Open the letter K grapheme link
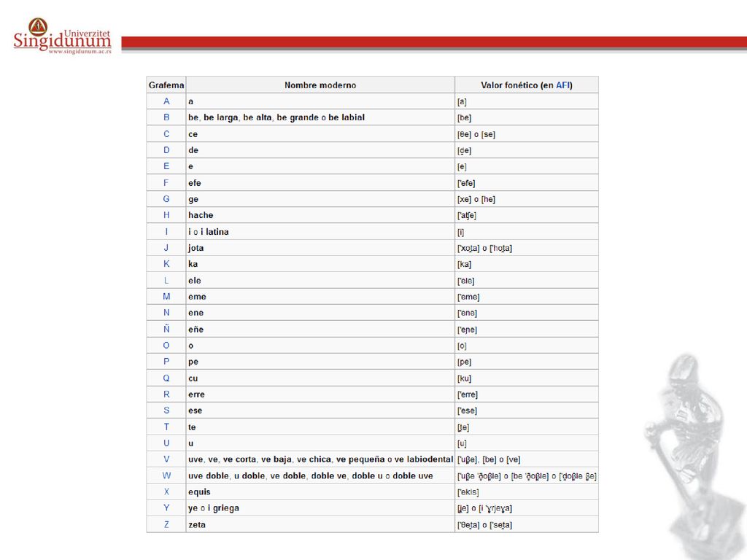The height and width of the screenshot is (560, 747). pos(166,264)
